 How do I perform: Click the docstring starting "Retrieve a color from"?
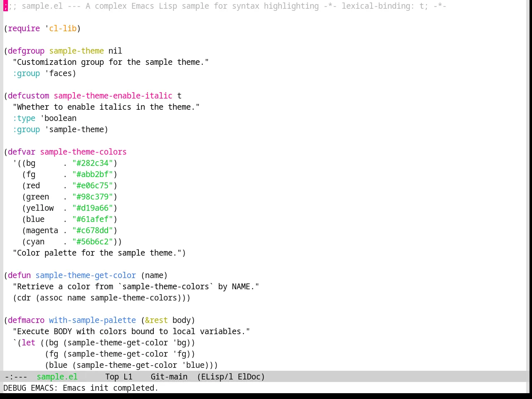coord(136,286)
